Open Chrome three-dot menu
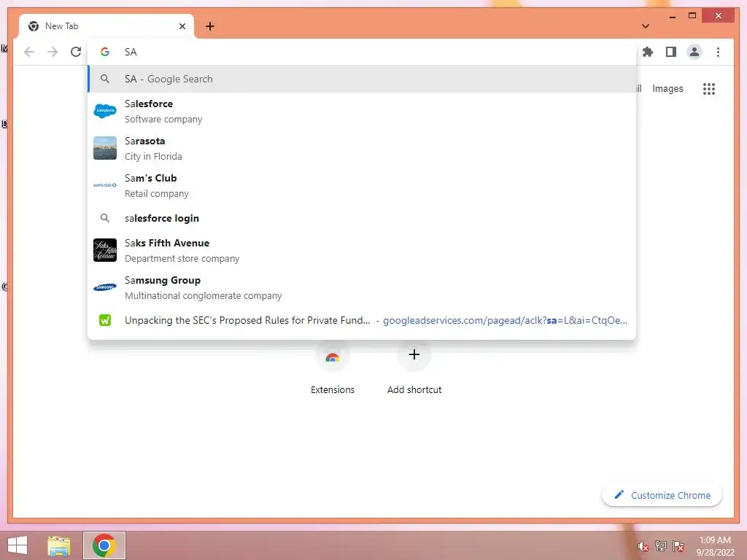Image resolution: width=747 pixels, height=560 pixels. (x=718, y=52)
